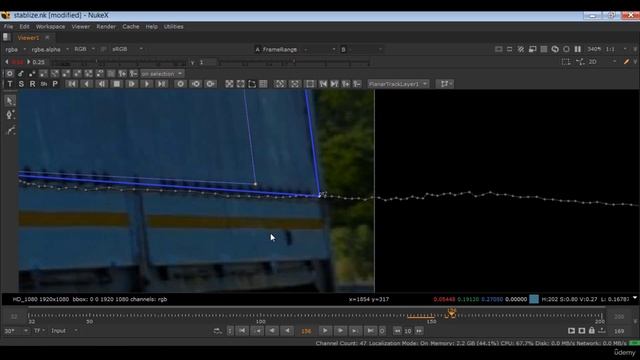Image resolution: width=640 pixels, height=360 pixels.
Task: Open the Help menu
Action: pos(151,27)
